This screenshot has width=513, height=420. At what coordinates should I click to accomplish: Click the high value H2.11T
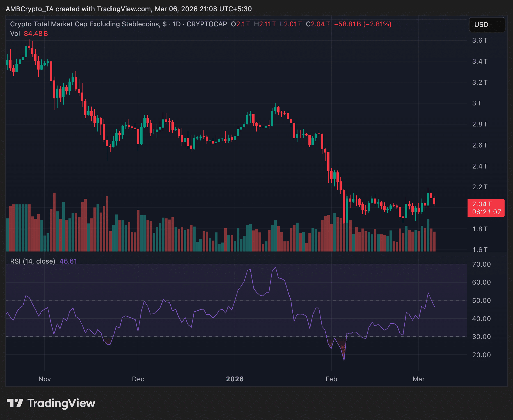(265, 24)
